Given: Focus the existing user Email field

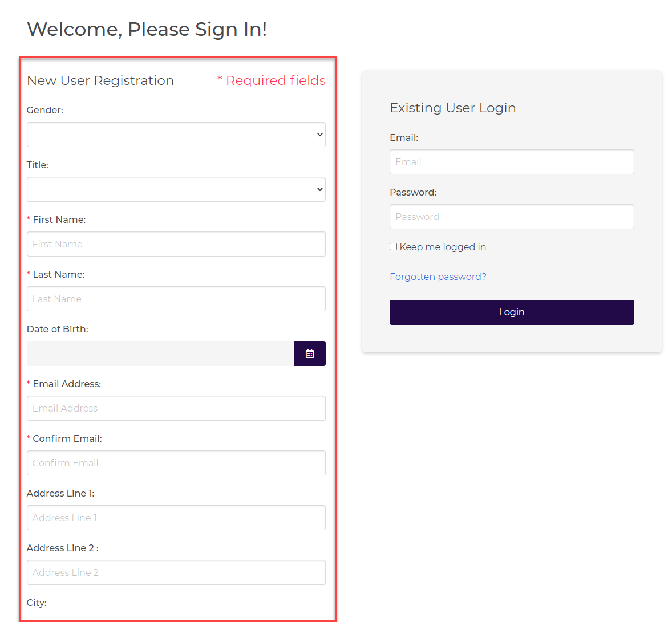Looking at the screenshot, I should pos(511,162).
